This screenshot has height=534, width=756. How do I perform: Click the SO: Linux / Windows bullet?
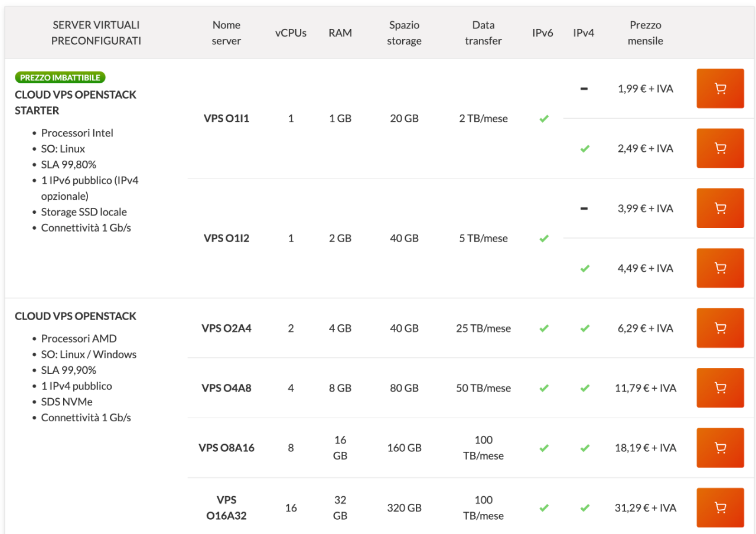(x=89, y=354)
